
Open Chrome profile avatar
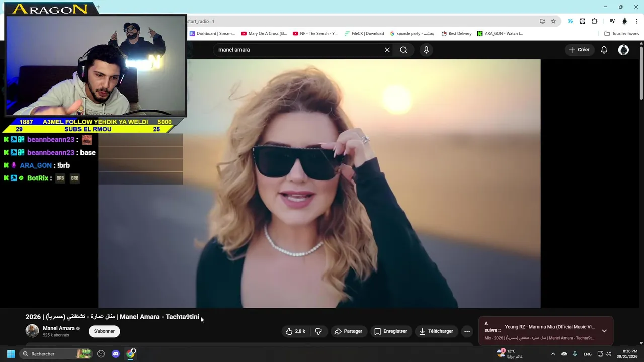(625, 21)
